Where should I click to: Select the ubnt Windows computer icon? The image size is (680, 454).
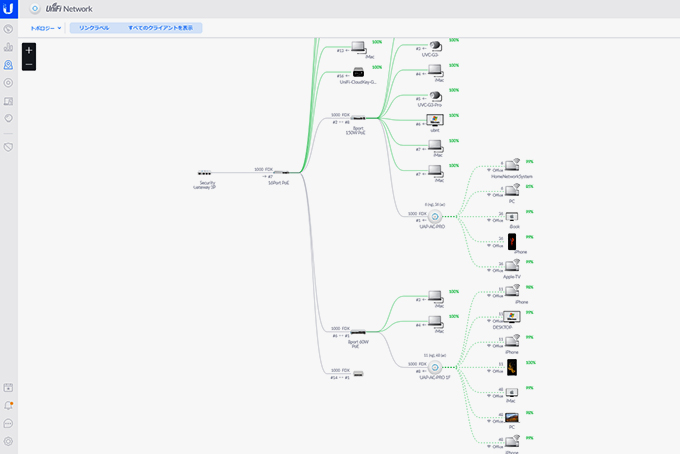pyautogui.click(x=435, y=120)
